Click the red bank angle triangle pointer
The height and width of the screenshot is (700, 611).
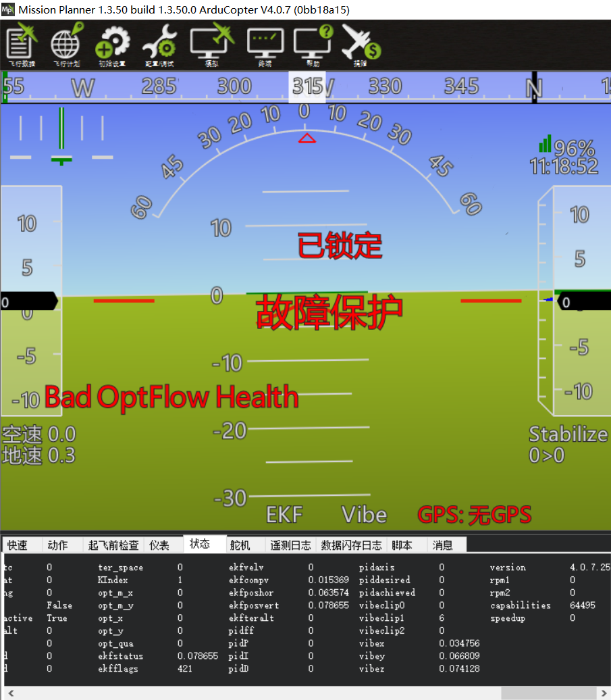[x=307, y=138]
